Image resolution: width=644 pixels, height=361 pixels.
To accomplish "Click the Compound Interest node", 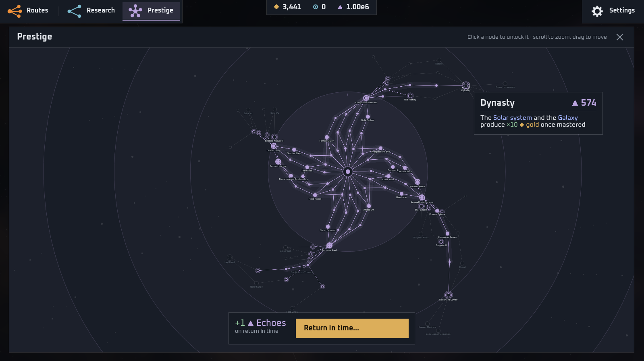I will (366, 98).
